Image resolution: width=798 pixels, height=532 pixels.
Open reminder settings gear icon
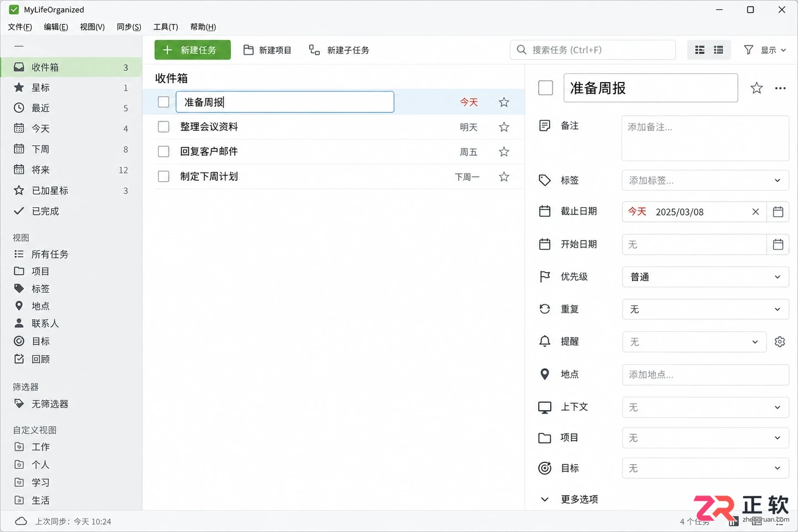[x=780, y=342]
